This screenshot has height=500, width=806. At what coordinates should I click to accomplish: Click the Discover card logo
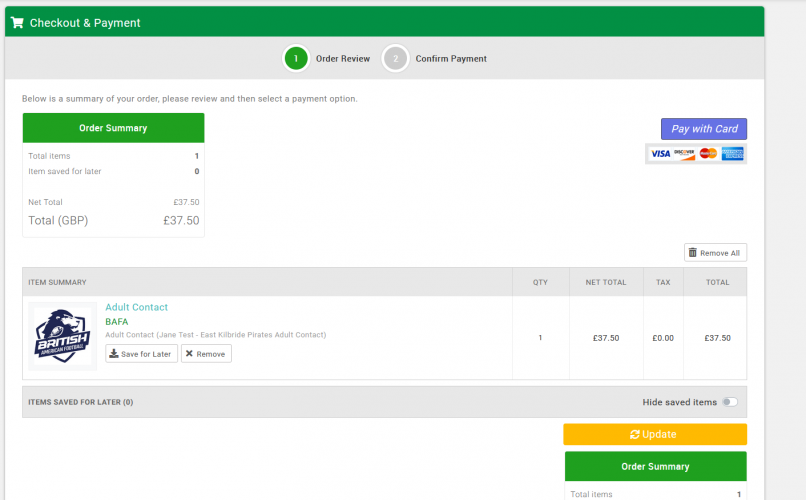pyautogui.click(x=684, y=154)
